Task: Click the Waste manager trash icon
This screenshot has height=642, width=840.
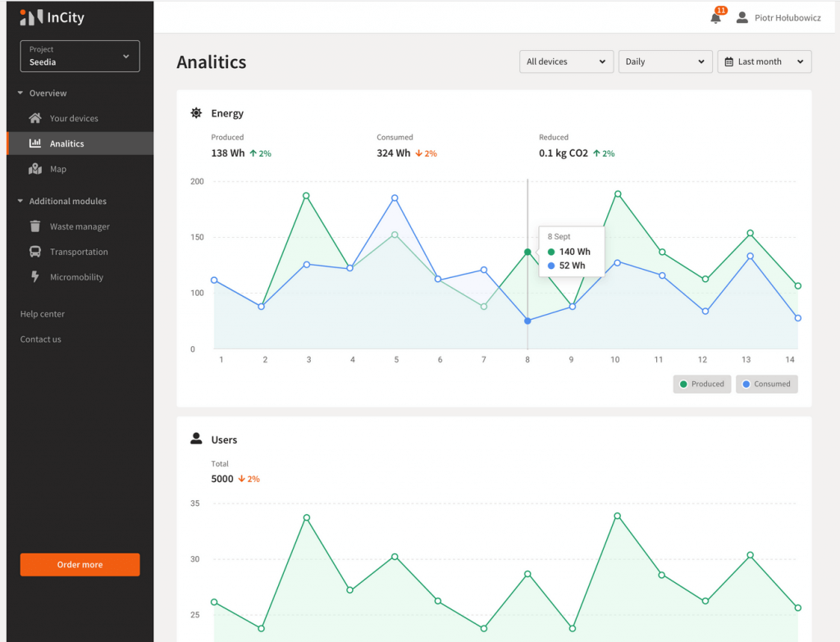Action: coord(35,226)
